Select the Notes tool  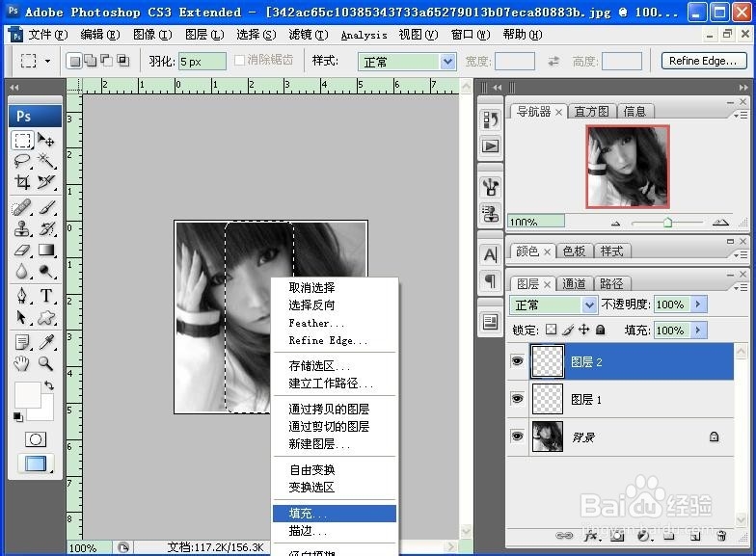(x=22, y=341)
